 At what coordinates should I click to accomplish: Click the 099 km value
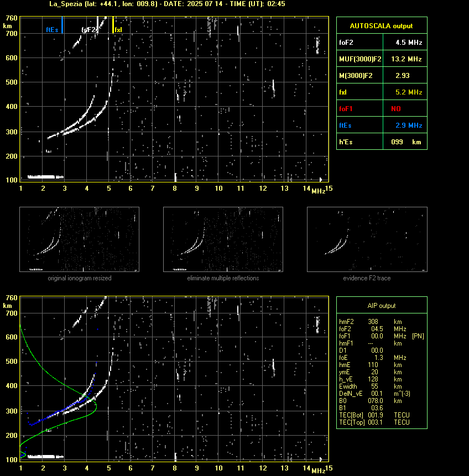pyautogui.click(x=406, y=142)
